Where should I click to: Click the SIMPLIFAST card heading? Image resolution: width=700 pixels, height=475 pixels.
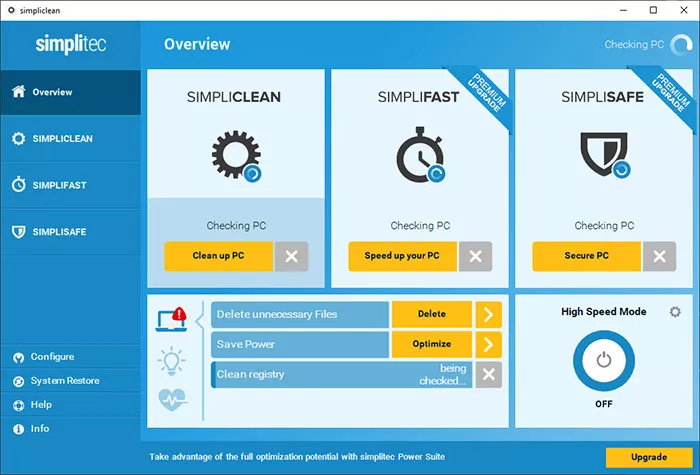click(418, 97)
